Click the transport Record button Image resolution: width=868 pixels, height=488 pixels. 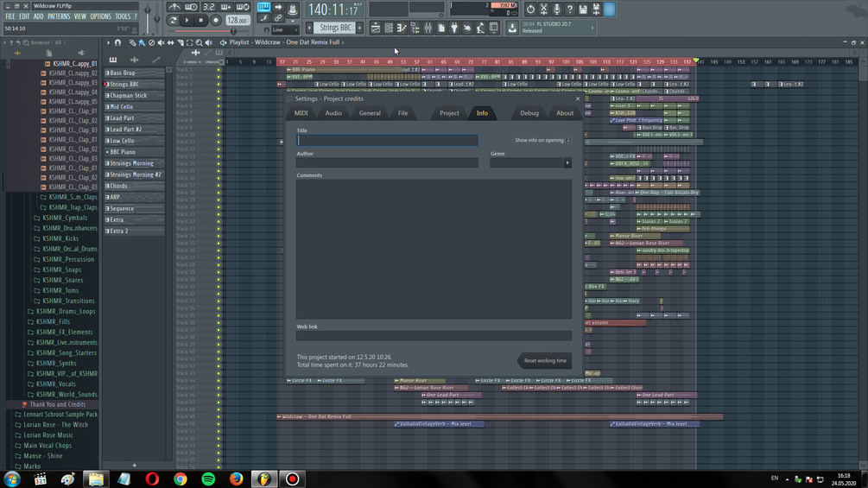[x=215, y=21]
